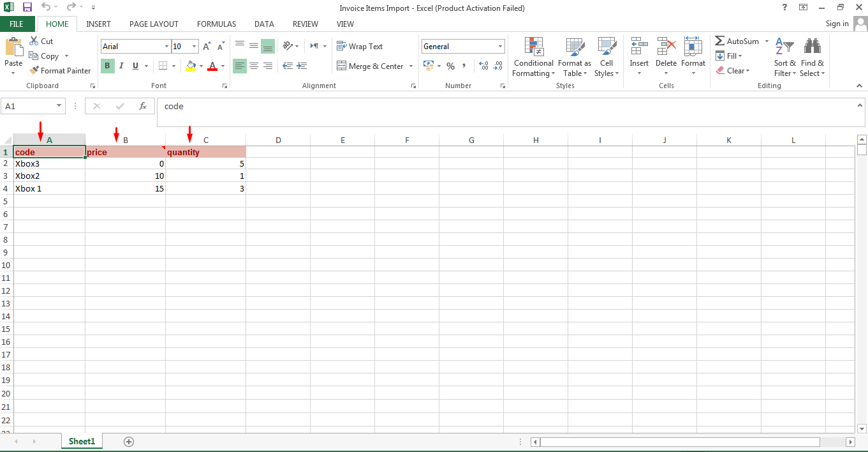Activate the Format Painter brush
Screen dimensions: 868x452
point(34,70)
